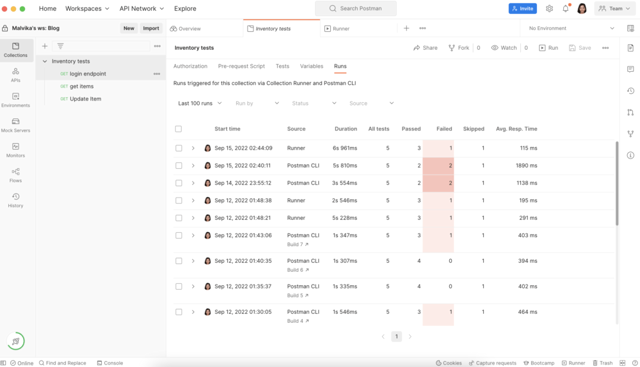The width and height of the screenshot is (640, 367).
Task: Open the APIs sidebar panel
Action: tap(16, 75)
